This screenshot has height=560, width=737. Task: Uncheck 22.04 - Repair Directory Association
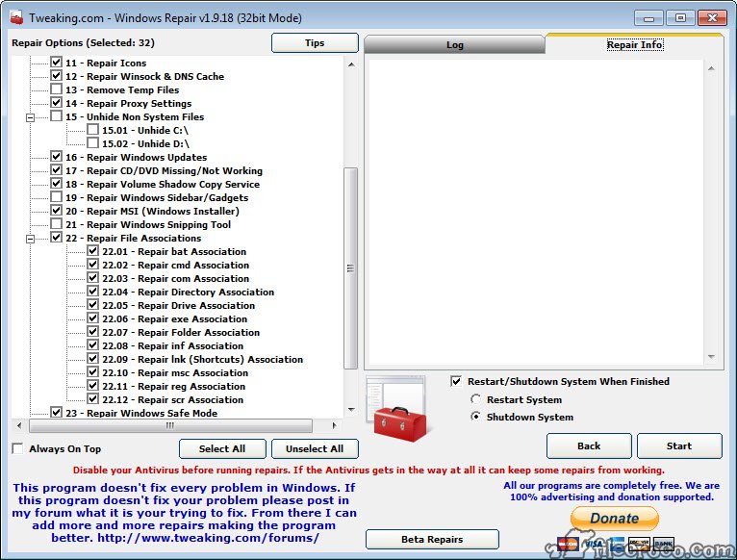[x=93, y=292]
